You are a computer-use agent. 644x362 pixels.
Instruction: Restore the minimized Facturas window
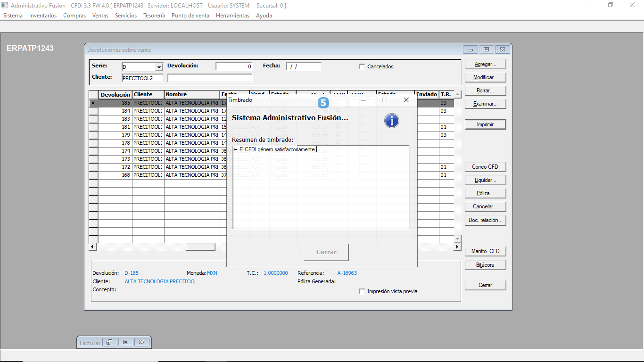(109, 342)
